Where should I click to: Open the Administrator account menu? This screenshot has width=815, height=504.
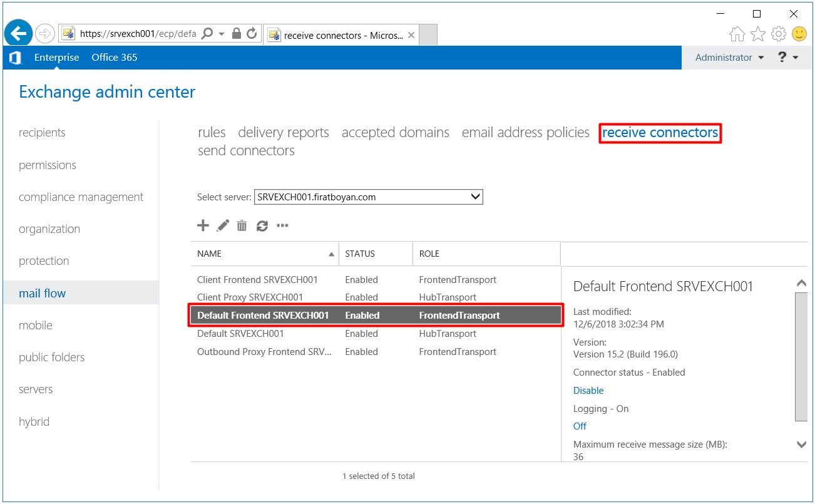coord(730,58)
